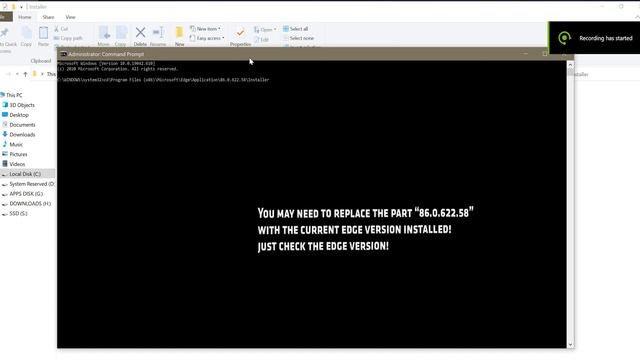This screenshot has width=640, height=360.
Task: Select System Reserved drive in navigation pane
Action: [28, 184]
